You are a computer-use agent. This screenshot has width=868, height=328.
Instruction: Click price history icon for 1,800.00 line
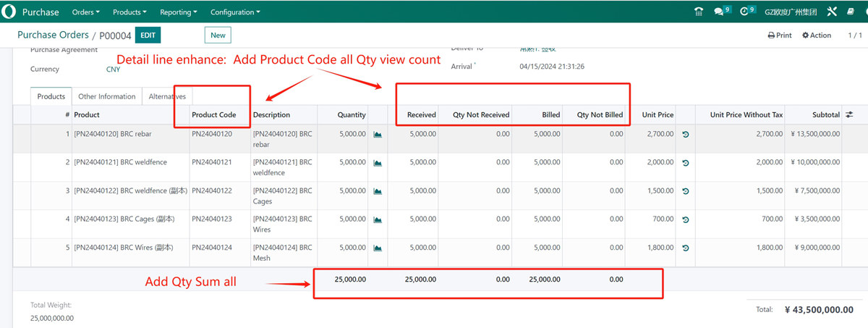[x=686, y=248]
